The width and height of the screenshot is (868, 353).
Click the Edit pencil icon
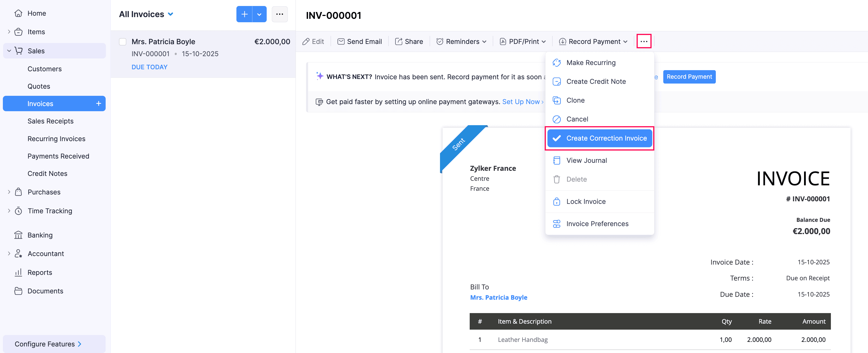pos(306,41)
